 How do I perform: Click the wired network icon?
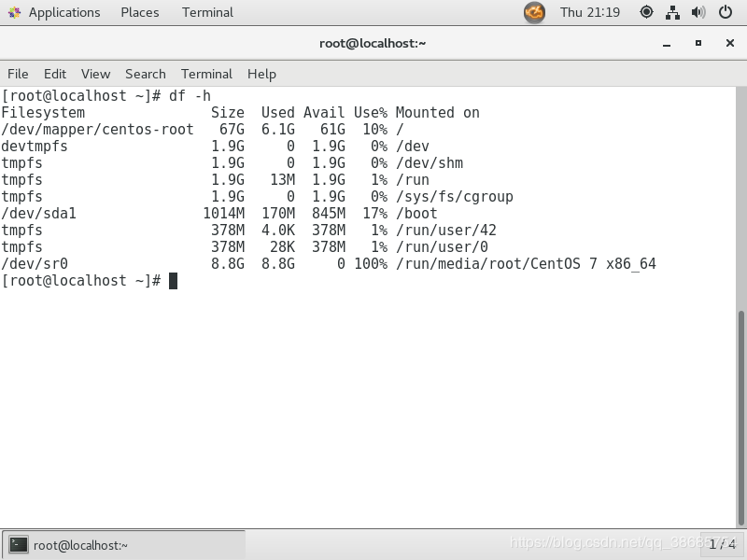point(672,12)
